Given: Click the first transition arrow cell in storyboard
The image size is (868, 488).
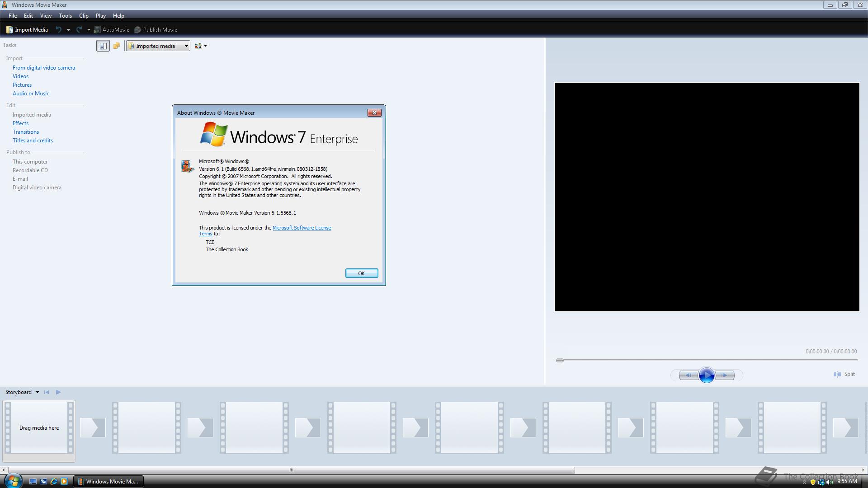Looking at the screenshot, I should coord(93,427).
